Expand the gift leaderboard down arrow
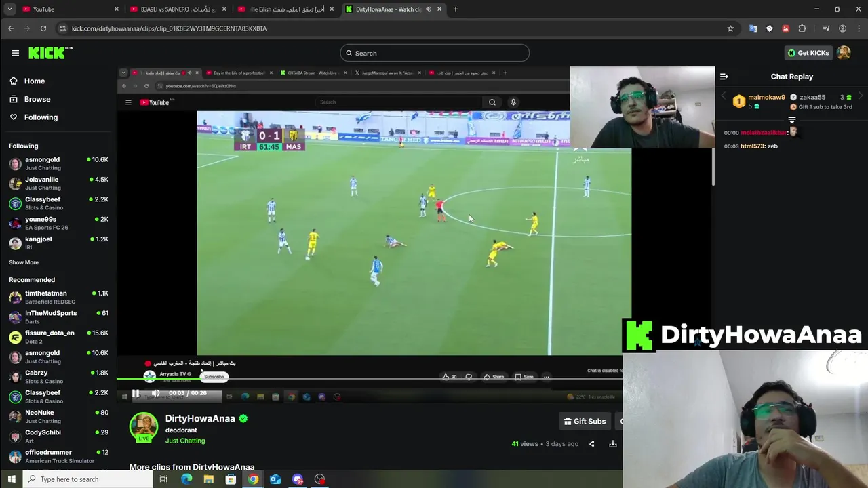The image size is (868, 488). pyautogui.click(x=791, y=120)
